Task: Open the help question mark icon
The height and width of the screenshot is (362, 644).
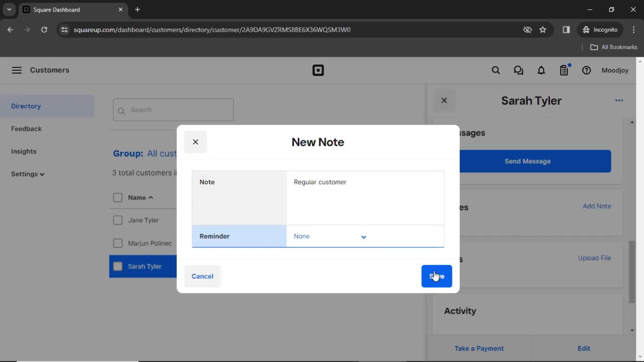Action: pyautogui.click(x=586, y=70)
